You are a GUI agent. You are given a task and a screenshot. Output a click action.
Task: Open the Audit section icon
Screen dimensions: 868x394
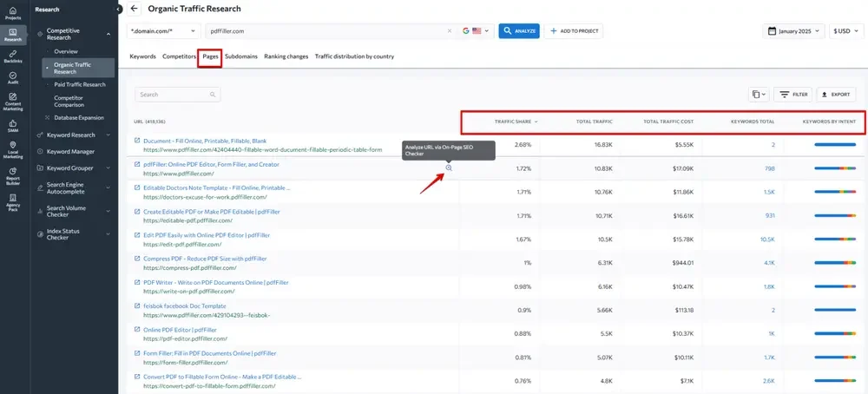(x=13, y=78)
